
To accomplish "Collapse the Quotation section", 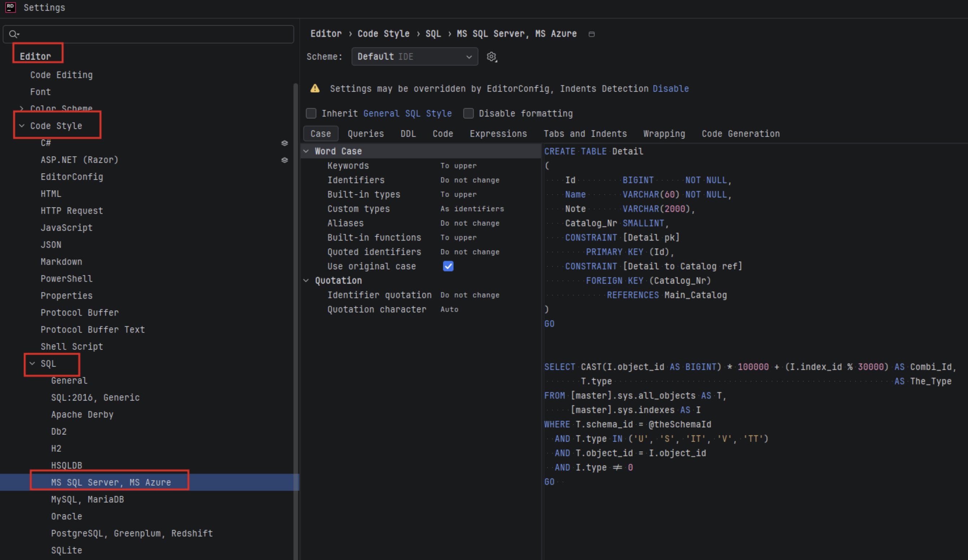I will (x=306, y=281).
